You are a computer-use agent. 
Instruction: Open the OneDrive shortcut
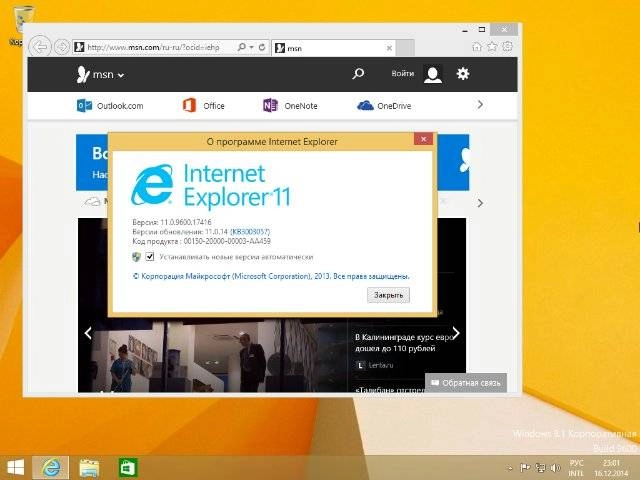point(384,106)
